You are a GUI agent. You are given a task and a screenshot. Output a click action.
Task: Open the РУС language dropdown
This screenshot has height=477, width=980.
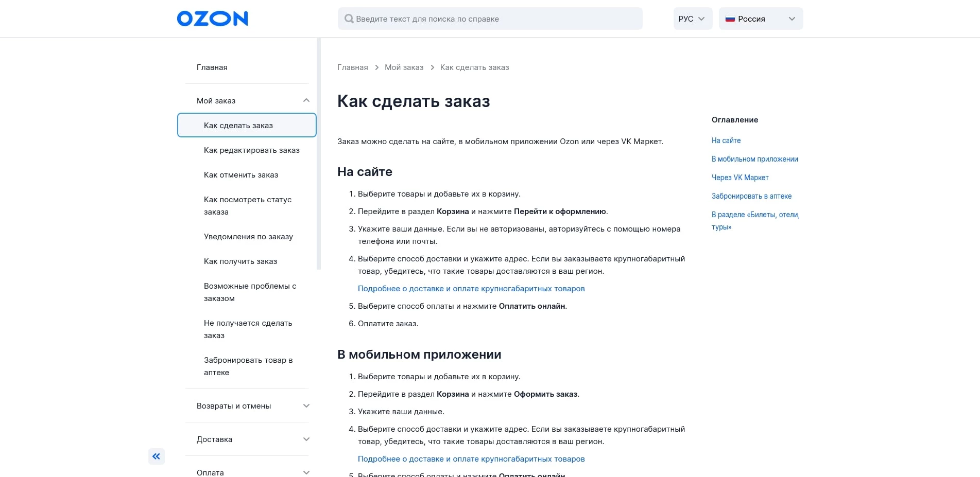tap(692, 19)
